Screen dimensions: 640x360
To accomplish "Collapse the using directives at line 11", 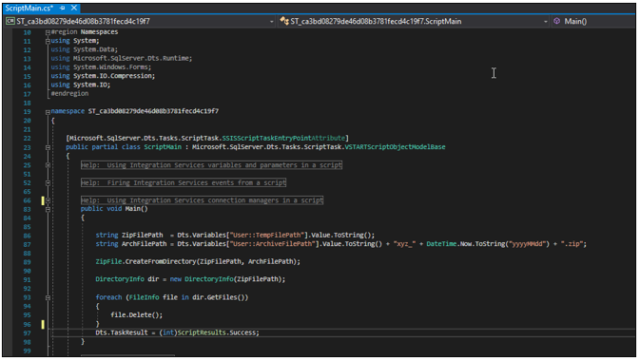I will [48, 41].
